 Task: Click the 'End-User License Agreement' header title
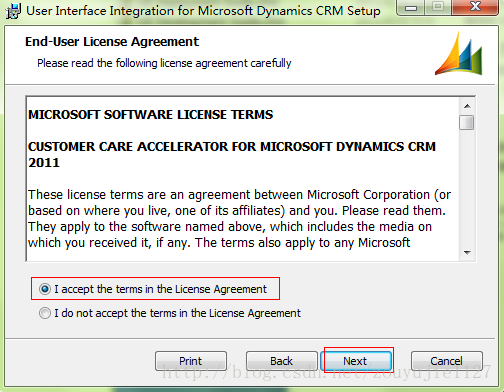click(x=112, y=42)
